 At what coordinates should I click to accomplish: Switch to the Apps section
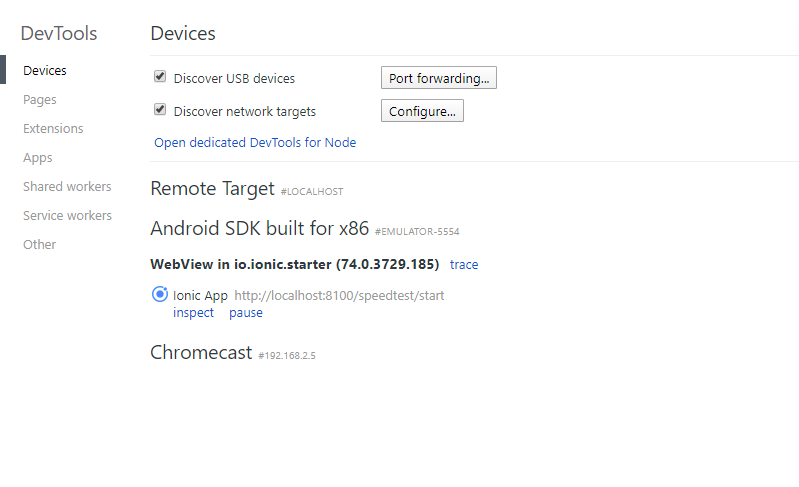coord(38,158)
